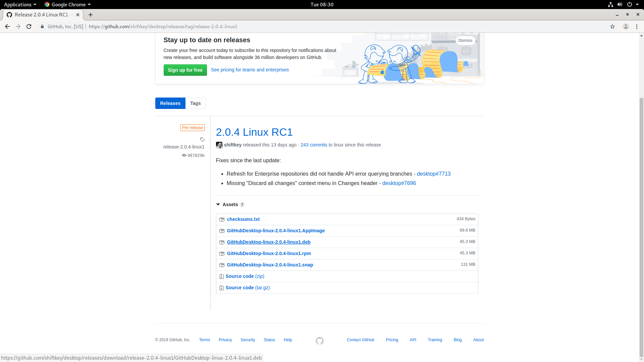644x362 pixels.
Task: Open the API footer link
Action: 413,340
